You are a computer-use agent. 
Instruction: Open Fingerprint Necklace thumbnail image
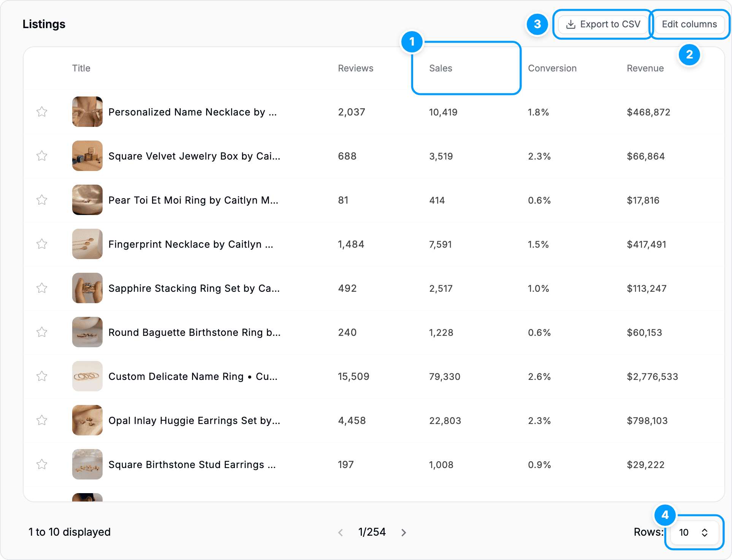pyautogui.click(x=87, y=244)
